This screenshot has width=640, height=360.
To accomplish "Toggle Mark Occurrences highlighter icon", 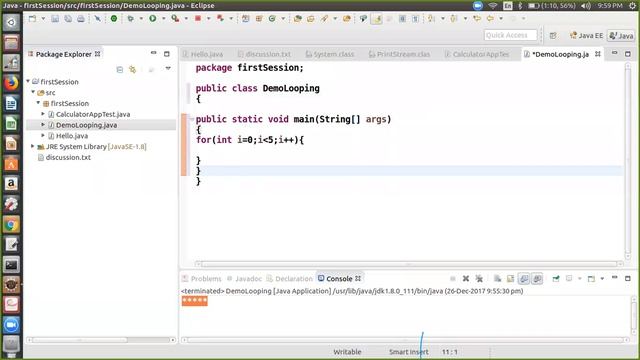I will tap(377, 18).
